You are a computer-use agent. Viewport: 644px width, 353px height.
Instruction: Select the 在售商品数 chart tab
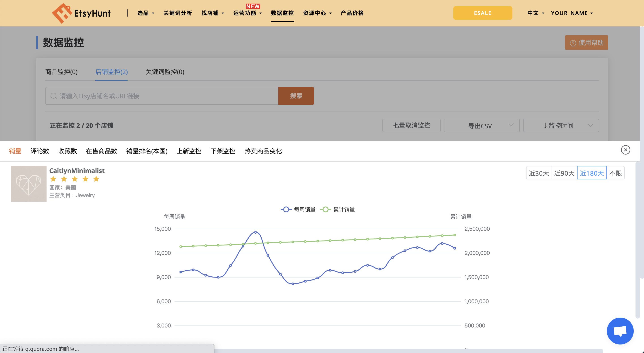pos(102,151)
